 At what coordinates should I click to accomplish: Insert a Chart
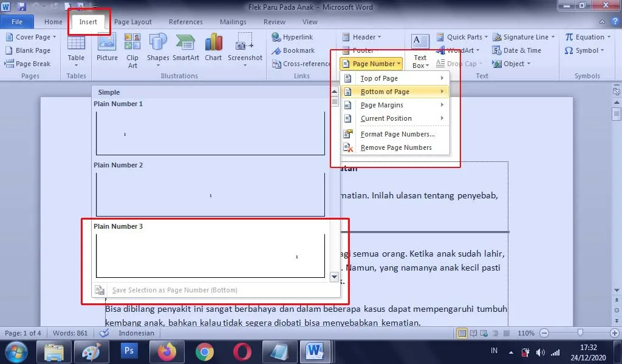213,47
